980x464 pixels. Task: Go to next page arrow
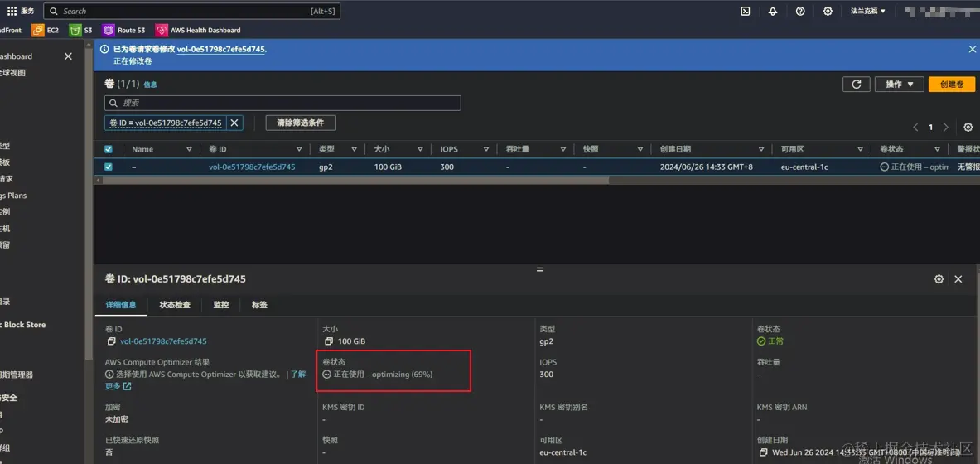[946, 127]
